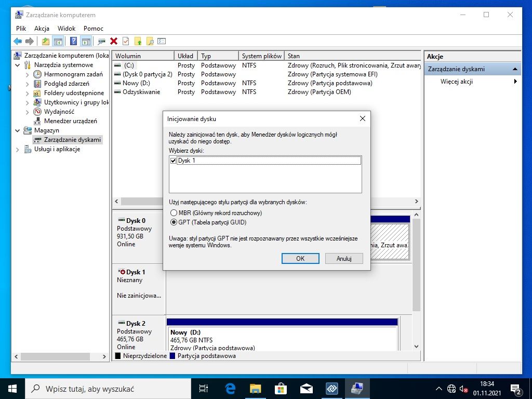Sort by Stan column header
The width and height of the screenshot is (532, 399).
point(353,56)
